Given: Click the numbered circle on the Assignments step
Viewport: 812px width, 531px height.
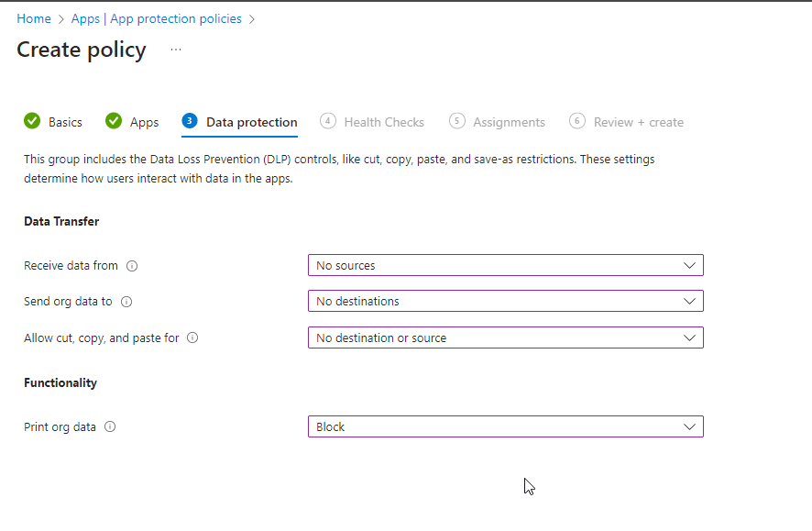Looking at the screenshot, I should tap(455, 121).
